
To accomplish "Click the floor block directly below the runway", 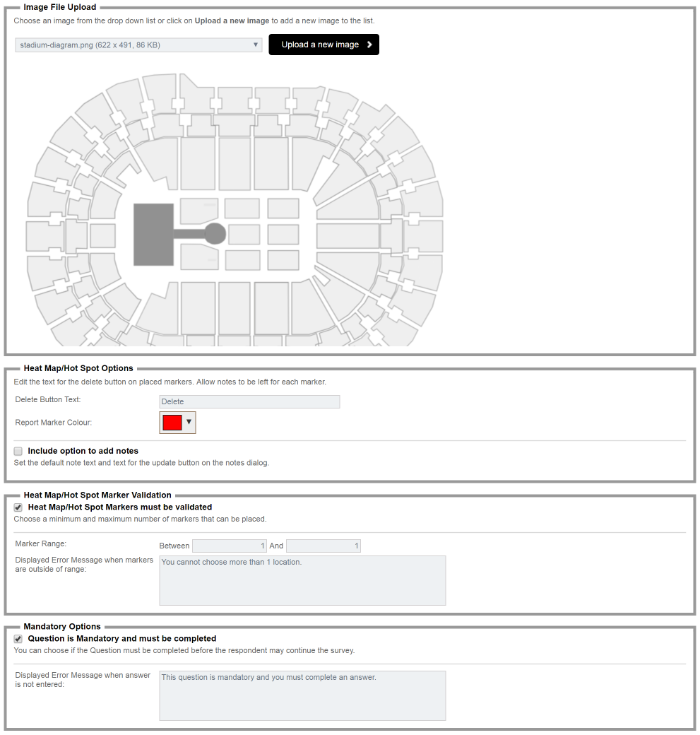I will 199,257.
